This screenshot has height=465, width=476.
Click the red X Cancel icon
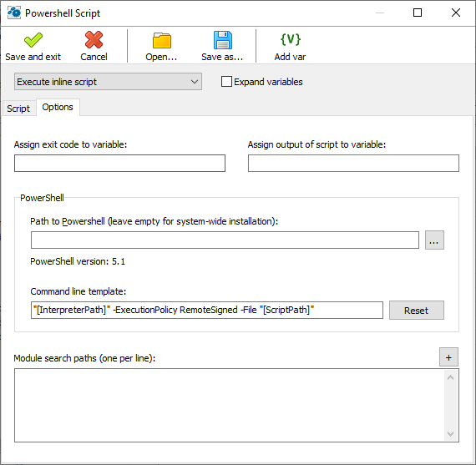point(94,40)
